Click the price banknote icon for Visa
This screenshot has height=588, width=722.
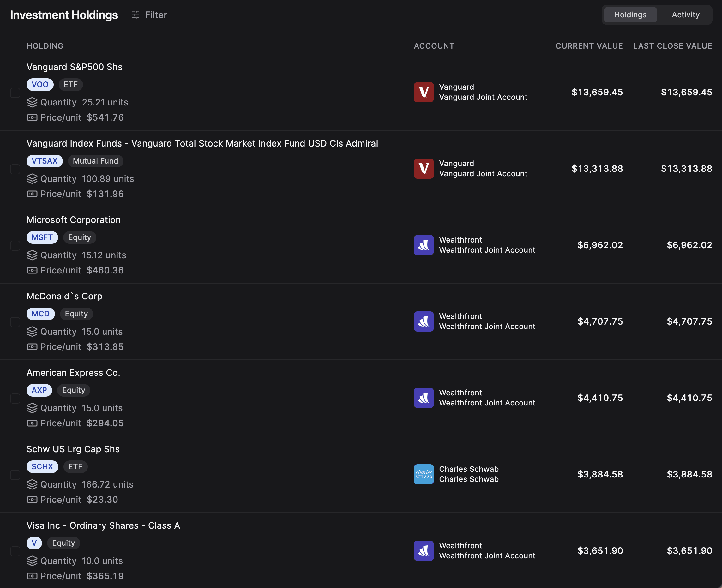coord(32,576)
